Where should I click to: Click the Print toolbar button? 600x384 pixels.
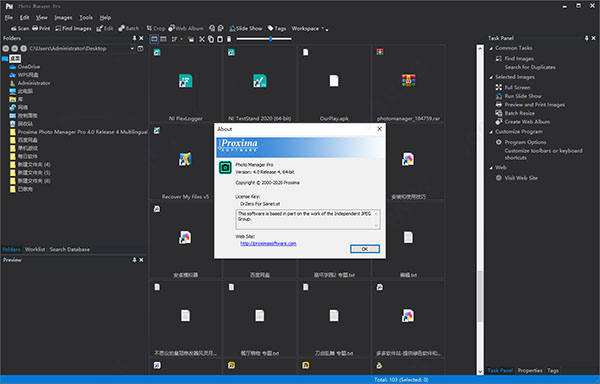coord(41,28)
